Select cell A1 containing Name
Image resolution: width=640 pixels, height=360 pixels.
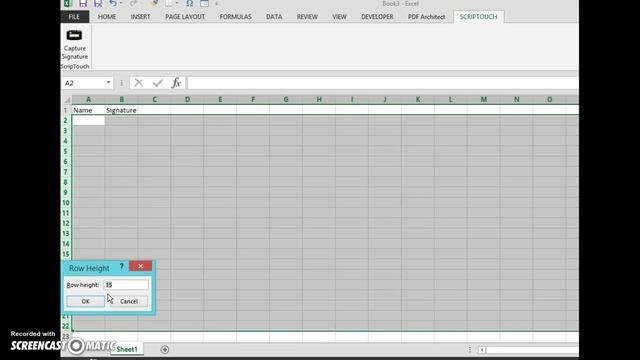coord(89,110)
